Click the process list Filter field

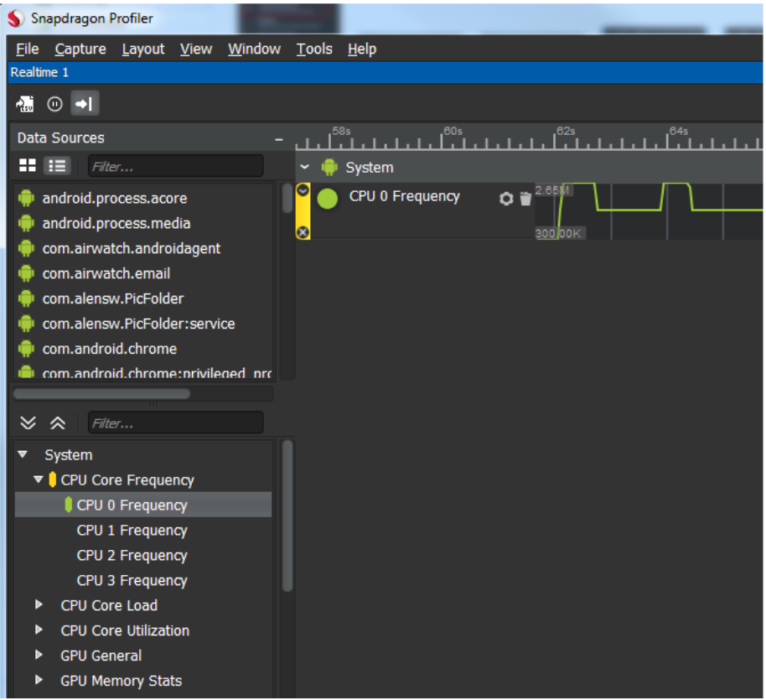[176, 166]
